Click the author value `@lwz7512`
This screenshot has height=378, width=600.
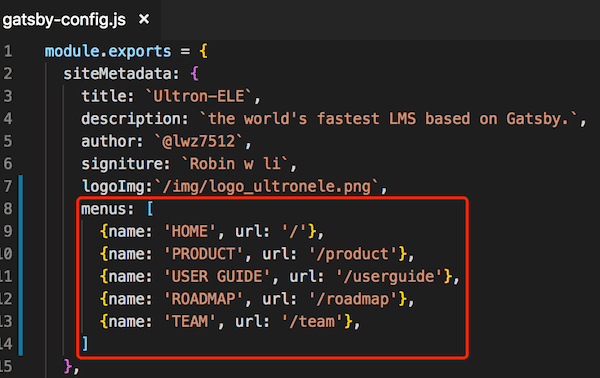tap(199, 141)
